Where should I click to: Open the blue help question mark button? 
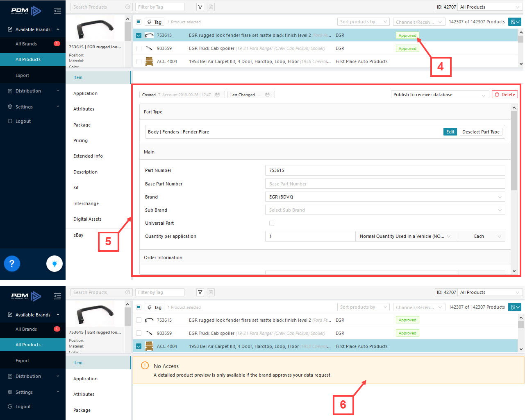tap(12, 264)
